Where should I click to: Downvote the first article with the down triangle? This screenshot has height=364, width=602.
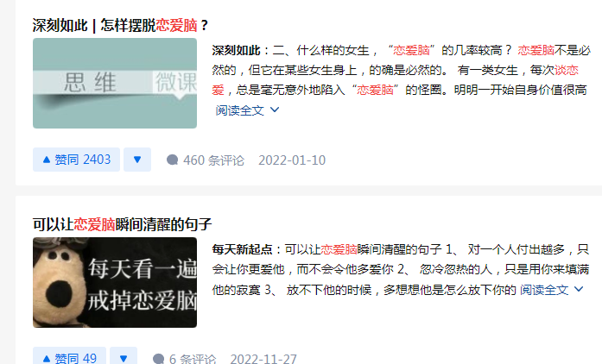click(x=137, y=160)
